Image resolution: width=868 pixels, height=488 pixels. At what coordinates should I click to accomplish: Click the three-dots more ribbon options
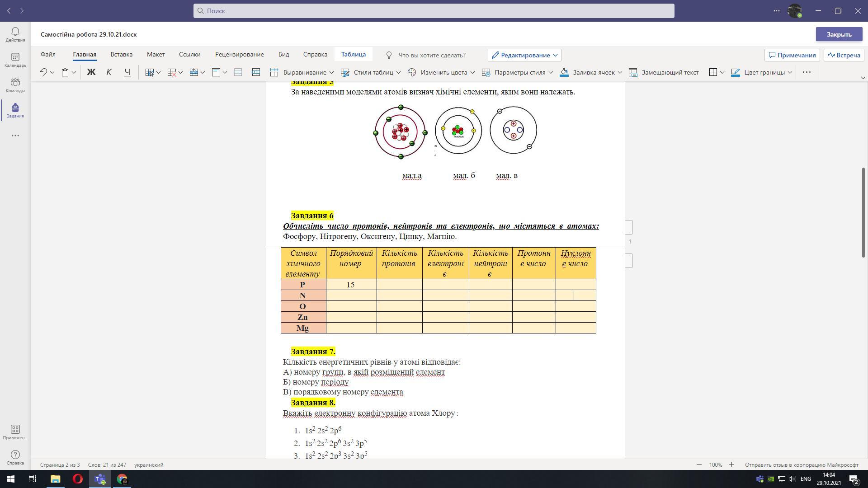click(x=807, y=72)
